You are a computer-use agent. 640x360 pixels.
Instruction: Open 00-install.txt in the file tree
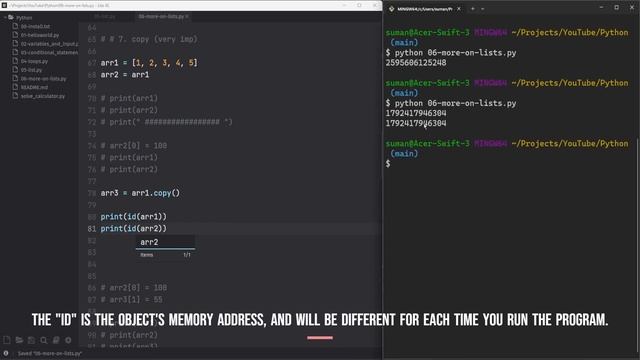(35, 26)
